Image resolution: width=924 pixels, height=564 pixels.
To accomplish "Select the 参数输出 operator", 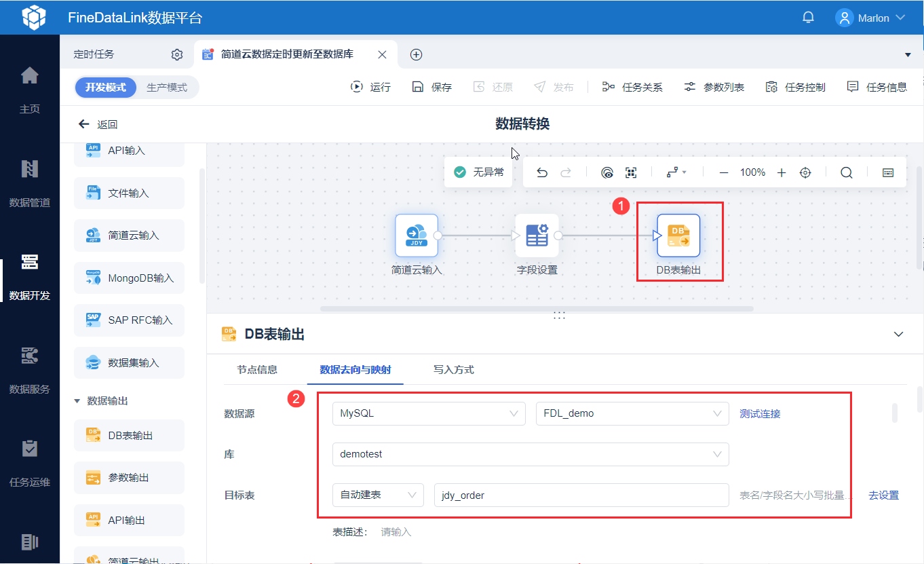I will [129, 478].
